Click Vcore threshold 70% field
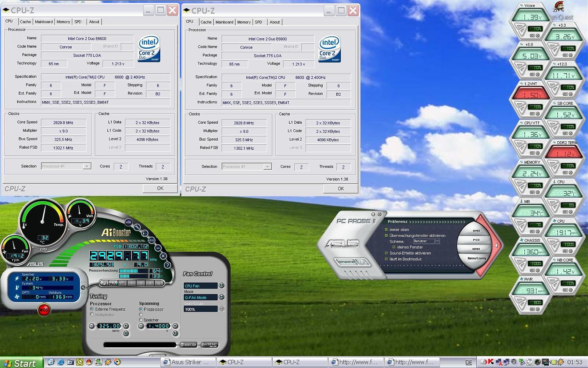The image size is (588, 368). (535, 29)
